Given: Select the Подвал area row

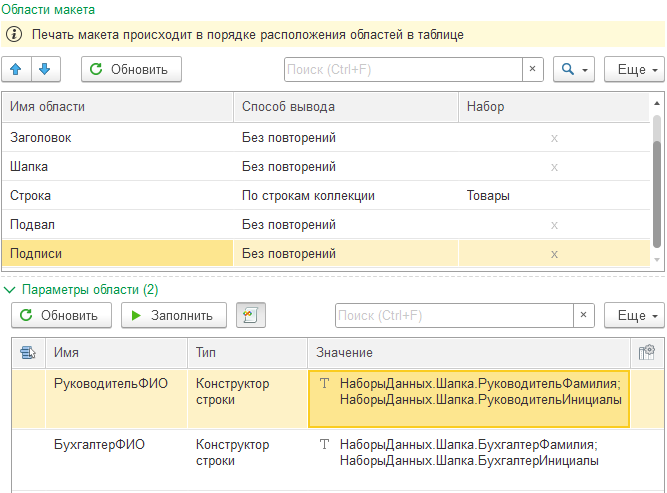Looking at the screenshot, I should pyautogui.click(x=326, y=225).
